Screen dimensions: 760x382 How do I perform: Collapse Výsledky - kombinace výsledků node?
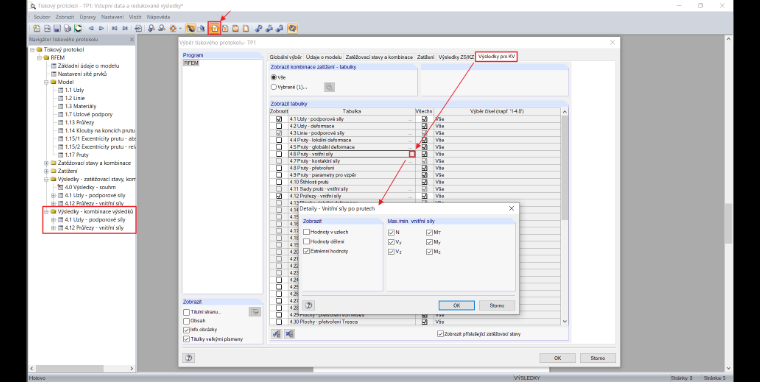[47, 211]
